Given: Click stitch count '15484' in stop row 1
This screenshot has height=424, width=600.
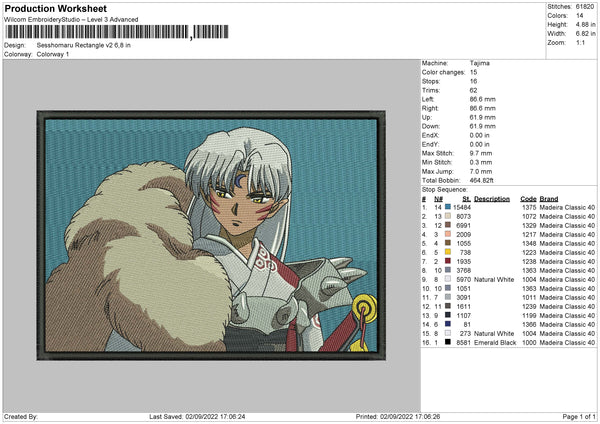Looking at the screenshot, I should pos(462,207).
